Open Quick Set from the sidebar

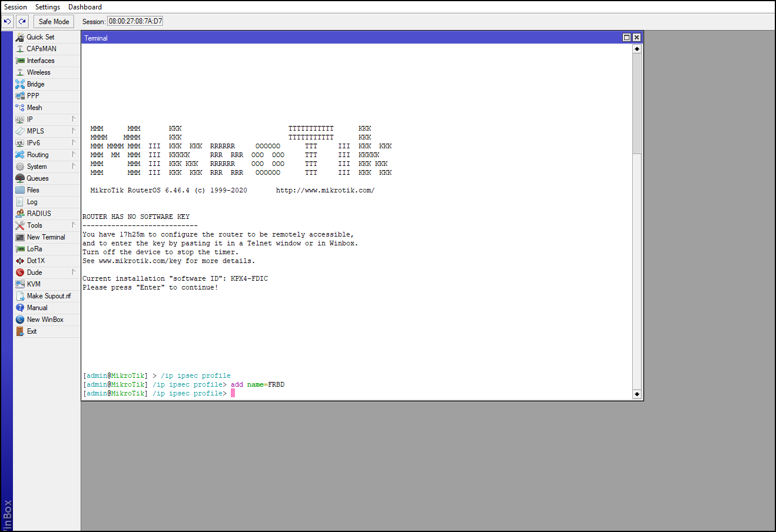pos(39,36)
